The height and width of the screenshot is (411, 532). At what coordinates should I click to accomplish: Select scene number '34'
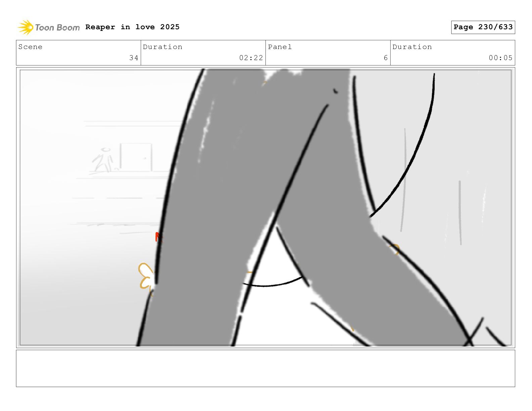tap(134, 58)
